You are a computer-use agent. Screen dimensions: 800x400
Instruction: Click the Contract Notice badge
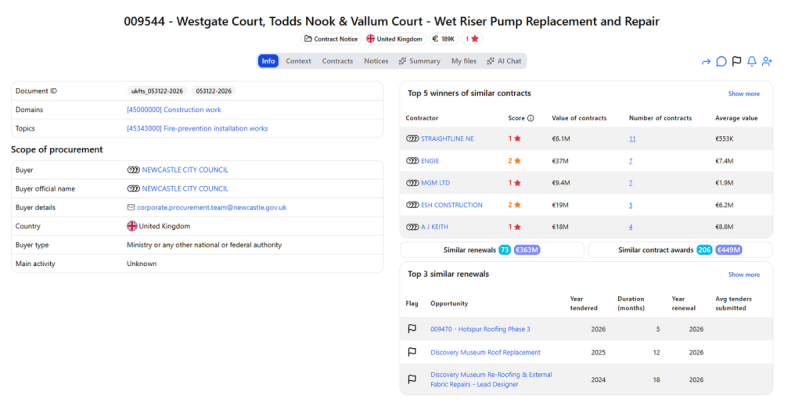[x=331, y=39]
